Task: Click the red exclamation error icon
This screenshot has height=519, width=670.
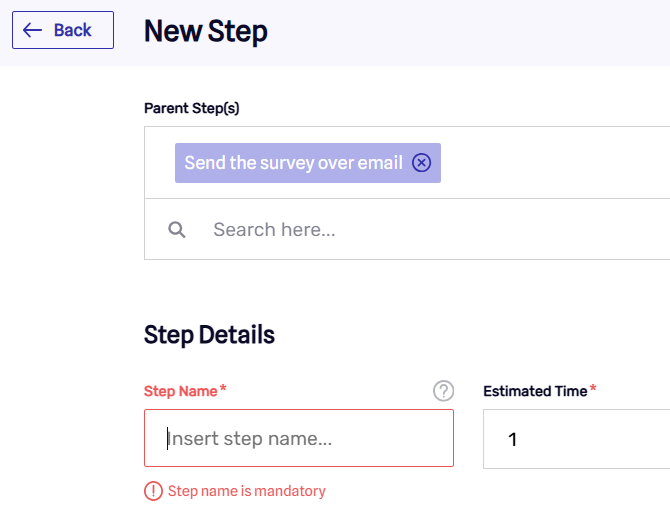Action: (x=153, y=491)
